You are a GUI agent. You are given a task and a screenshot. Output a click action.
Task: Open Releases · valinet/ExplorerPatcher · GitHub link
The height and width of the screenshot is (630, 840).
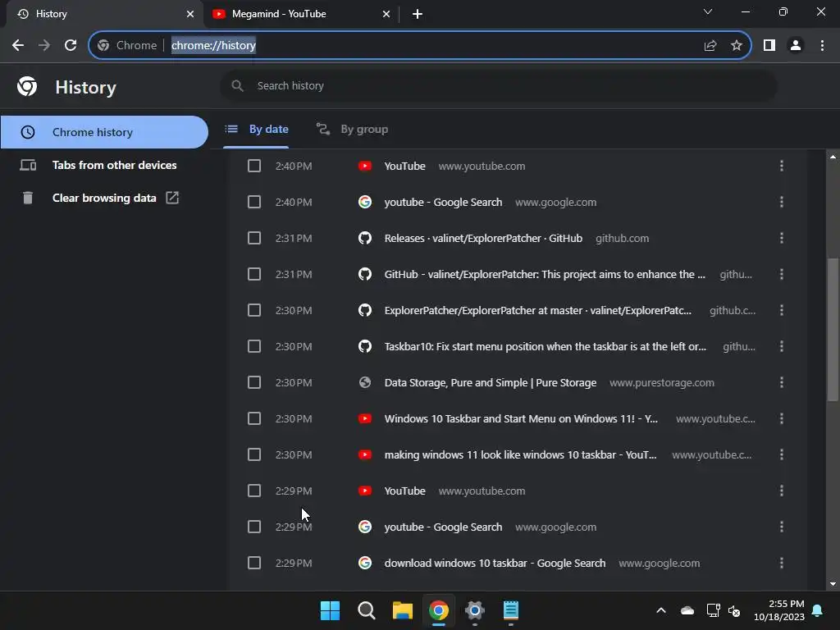click(x=483, y=238)
